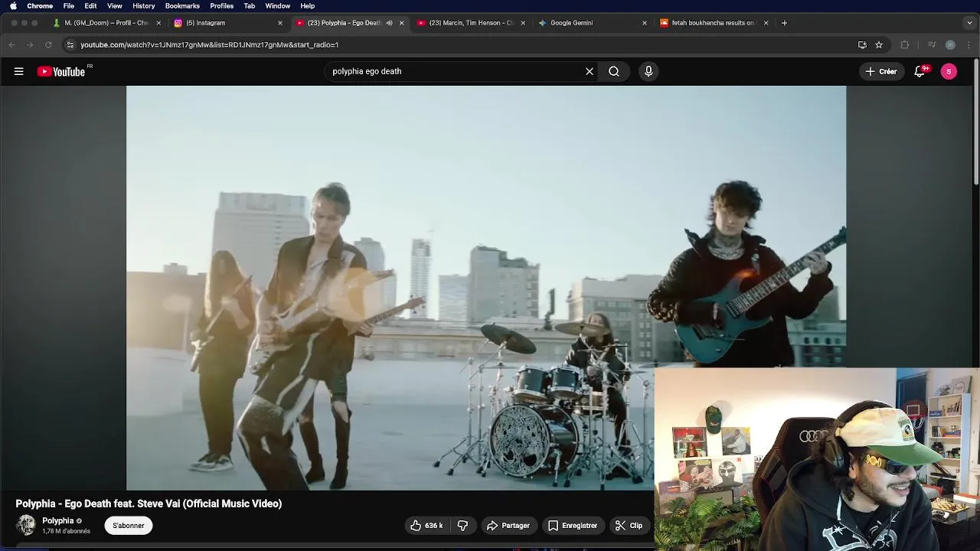This screenshot has width=980, height=551.
Task: View site information icon in address bar
Action: 70,44
